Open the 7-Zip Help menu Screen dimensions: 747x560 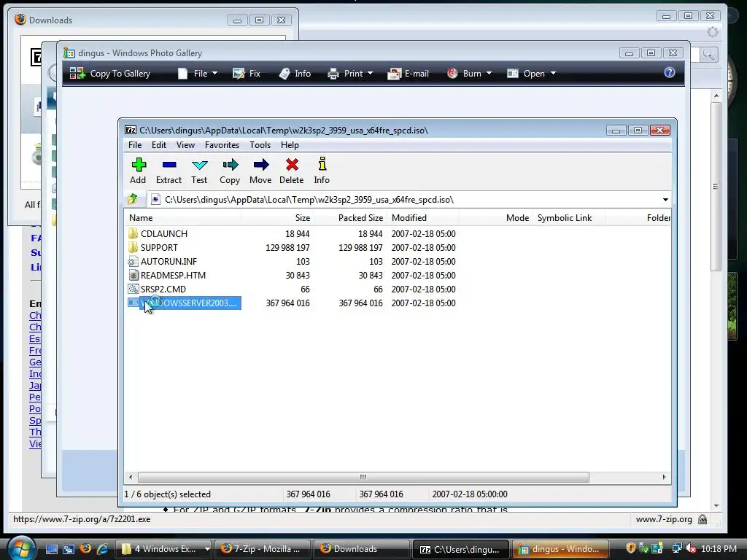(290, 145)
